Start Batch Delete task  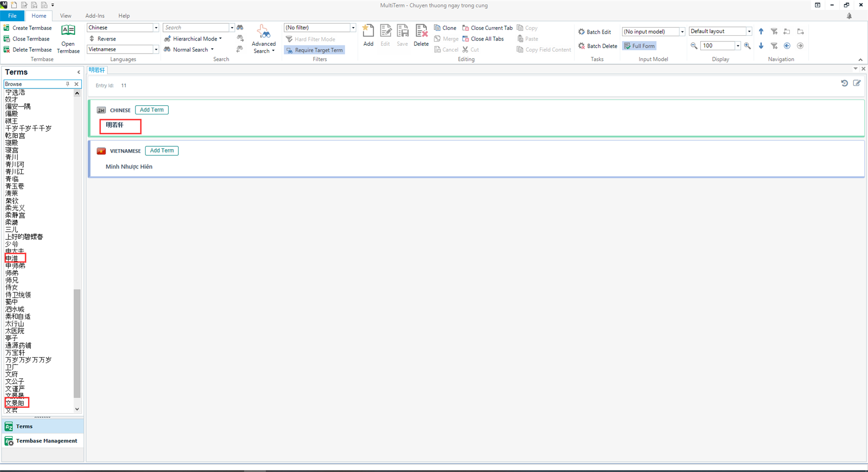point(597,46)
